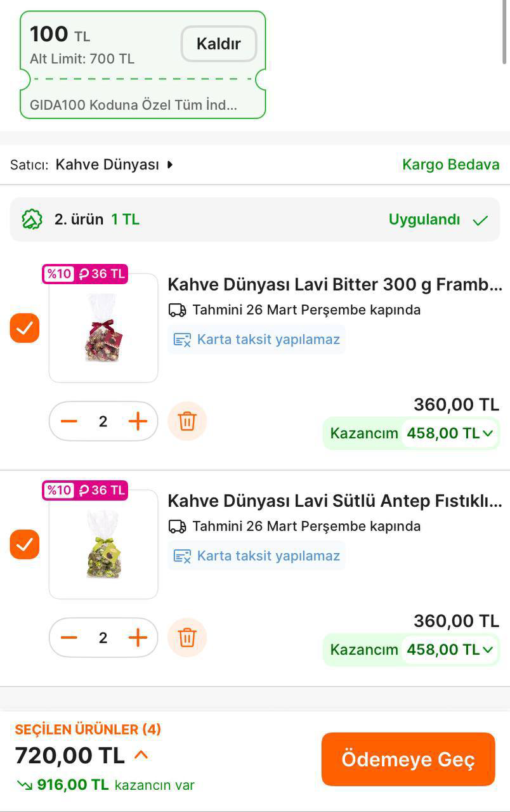Open Lavi Sütlü Antep Fıstıklı product title
The width and height of the screenshot is (510, 812).
[334, 501]
